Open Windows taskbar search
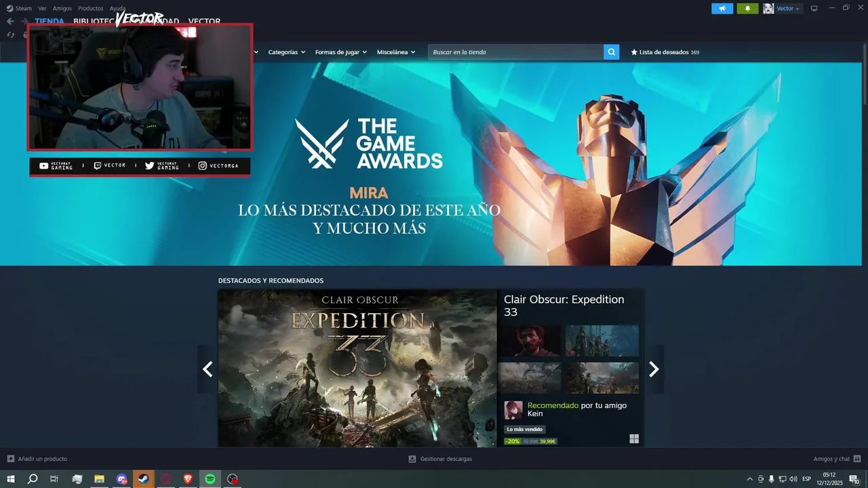 33,479
